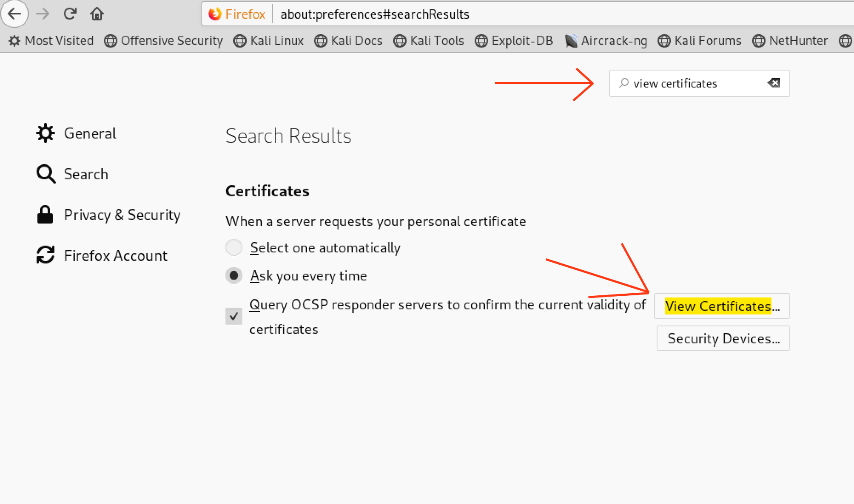
Task: Open Security Devices dialog
Action: (x=723, y=338)
